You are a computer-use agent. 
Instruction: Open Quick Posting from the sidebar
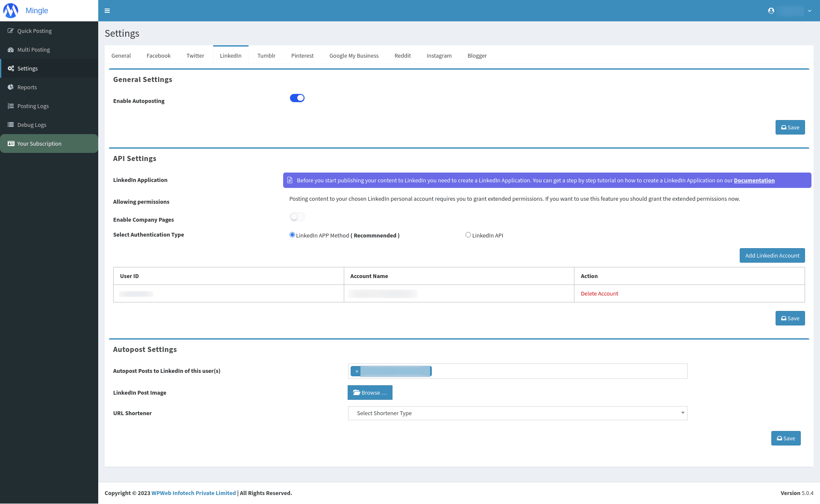(x=34, y=30)
